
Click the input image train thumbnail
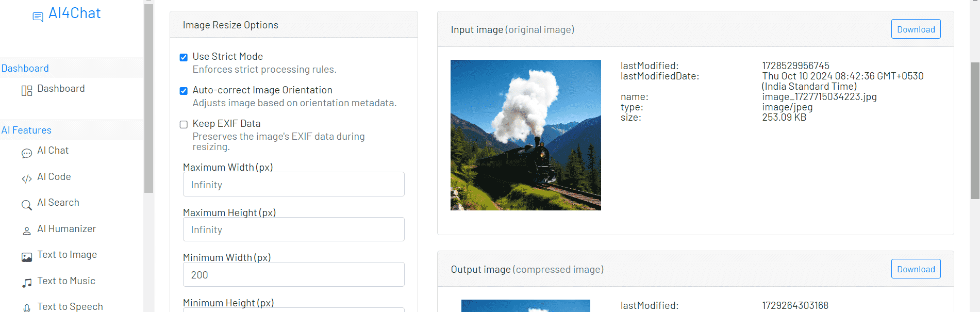click(x=525, y=135)
